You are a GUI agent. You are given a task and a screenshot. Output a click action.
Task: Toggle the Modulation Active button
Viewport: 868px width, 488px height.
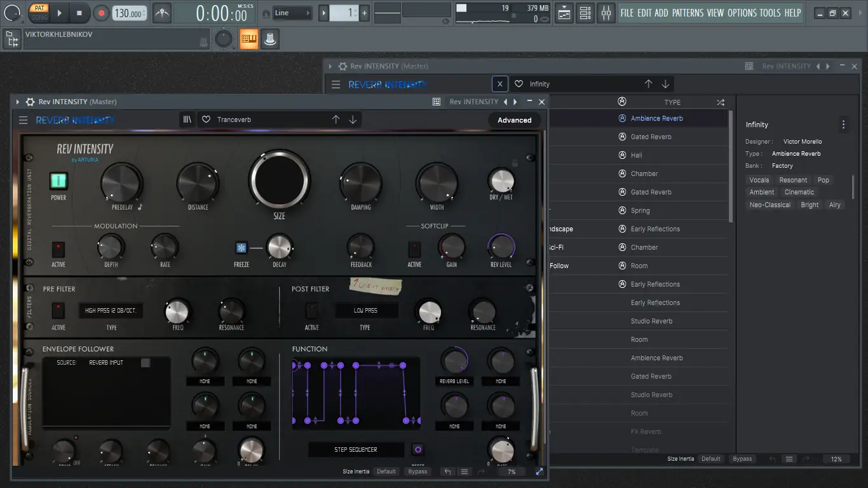click(x=58, y=248)
